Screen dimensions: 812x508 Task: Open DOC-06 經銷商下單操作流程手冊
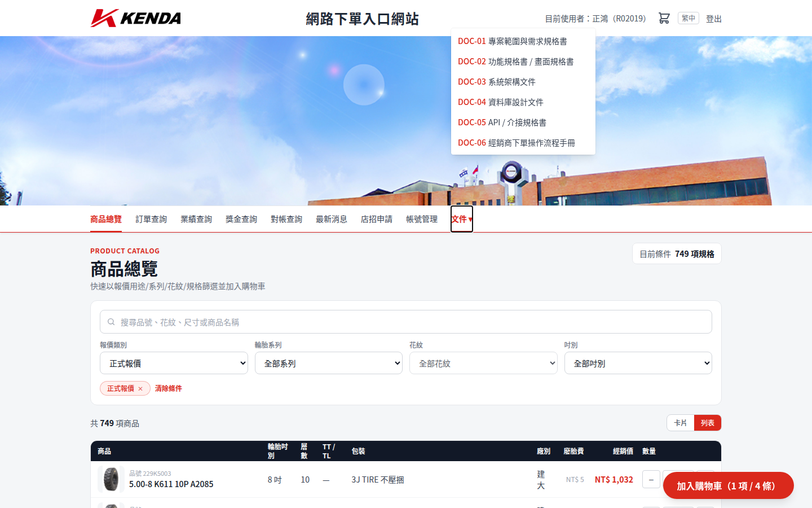pos(523,143)
